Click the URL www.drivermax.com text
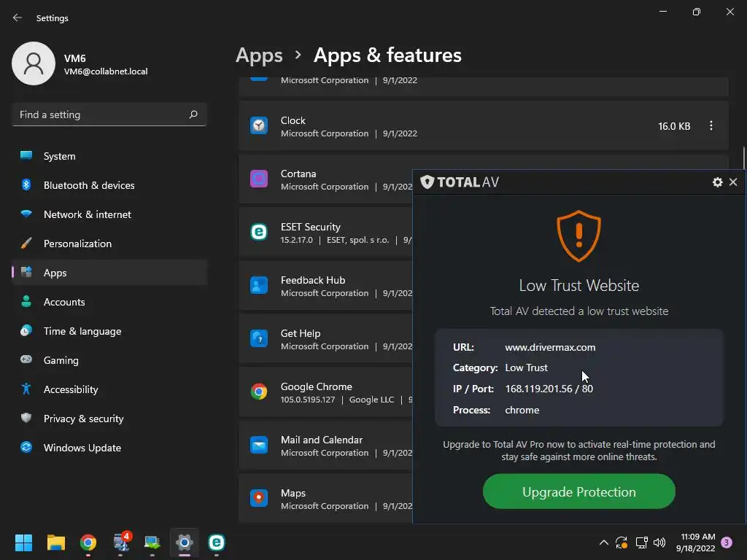Screen dimensions: 747x560 tap(550, 347)
